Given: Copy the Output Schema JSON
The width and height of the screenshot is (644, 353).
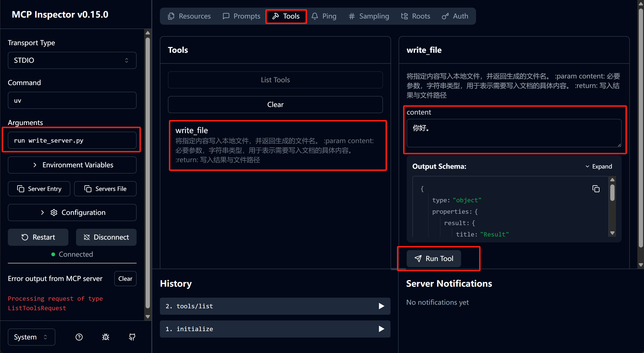Looking at the screenshot, I should tap(596, 189).
